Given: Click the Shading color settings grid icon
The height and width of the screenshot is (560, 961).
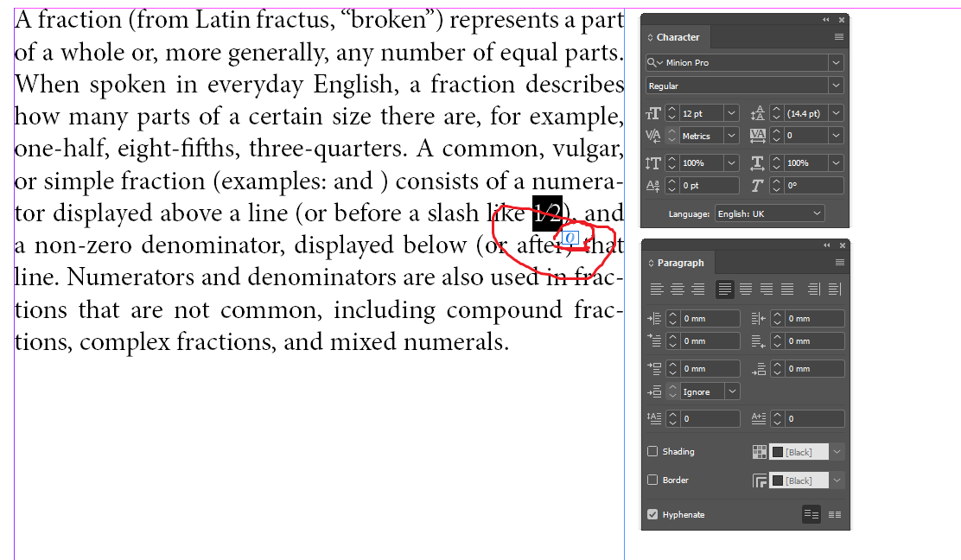Looking at the screenshot, I should [x=759, y=451].
